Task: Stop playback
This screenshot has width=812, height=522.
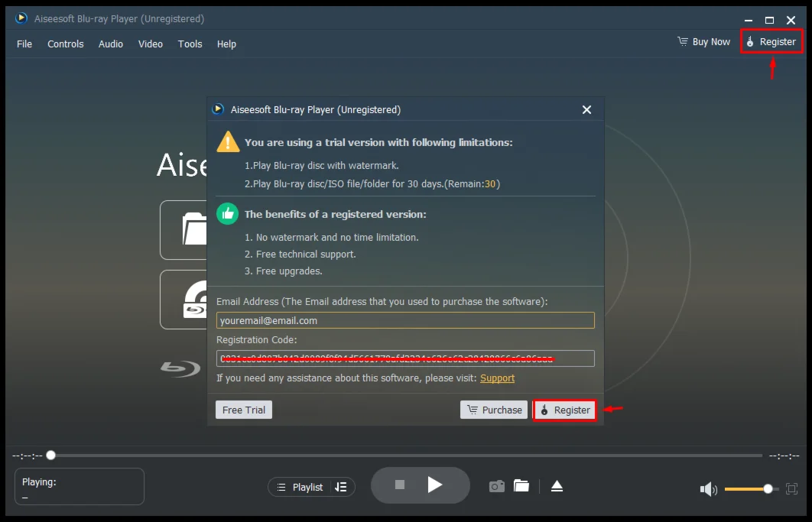Action: tap(399, 485)
